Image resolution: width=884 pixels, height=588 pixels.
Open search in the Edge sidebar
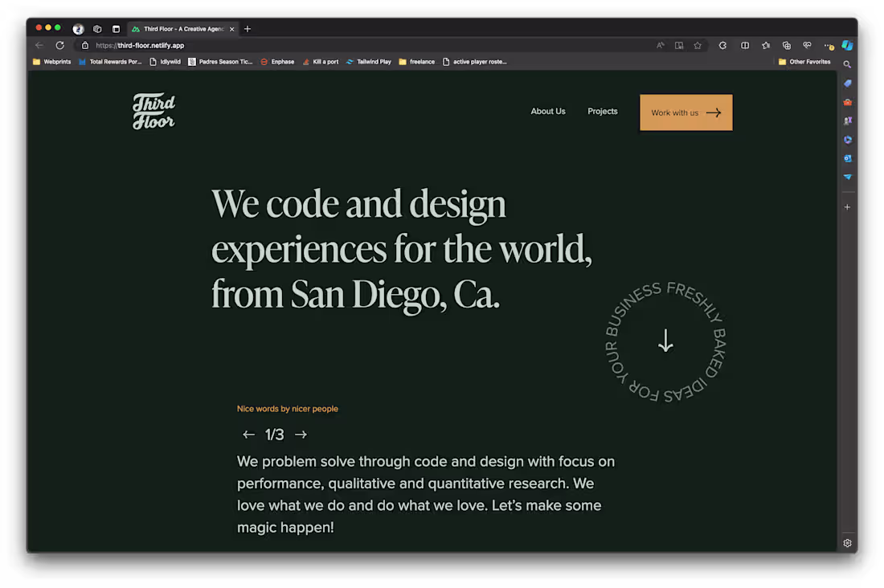point(847,64)
